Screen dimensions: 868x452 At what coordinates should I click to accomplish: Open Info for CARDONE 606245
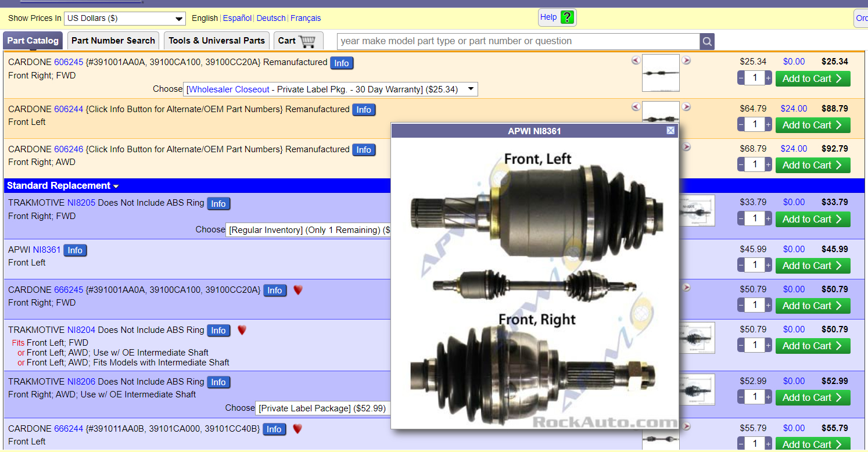pyautogui.click(x=342, y=63)
